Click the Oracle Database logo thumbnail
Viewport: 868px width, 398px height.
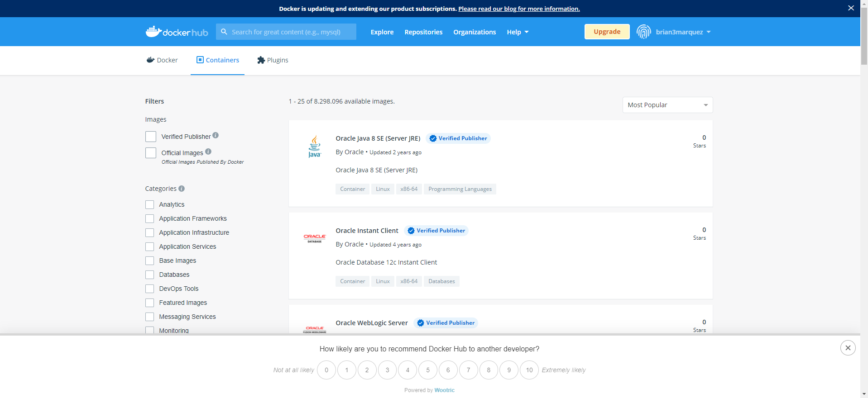point(315,238)
